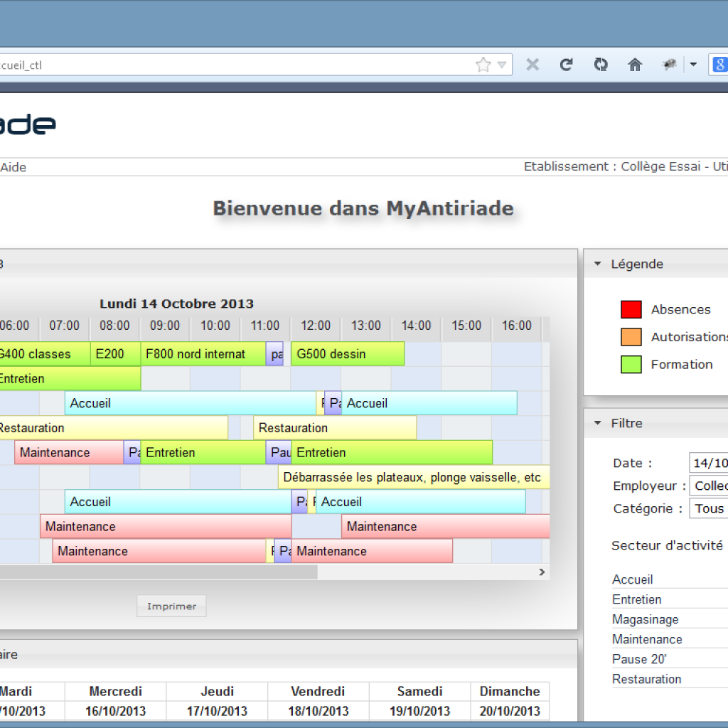
Task: Click the Entretien activity sector link
Action: tap(636, 599)
